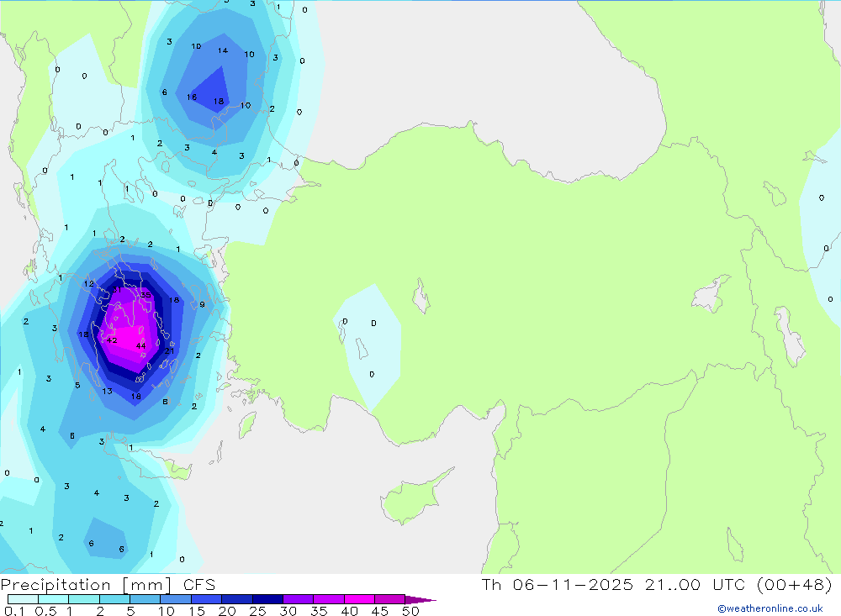The height and width of the screenshot is (616, 841).
Task: Click the map value '12' above the purple core
Action: coord(88,283)
